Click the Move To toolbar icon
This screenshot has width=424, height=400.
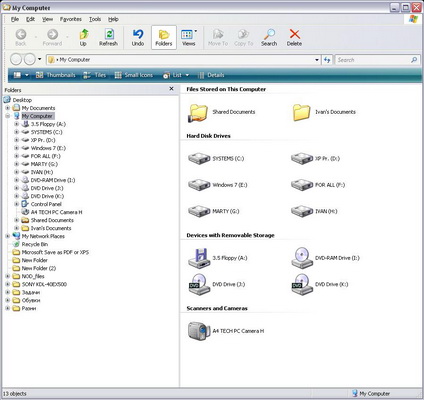point(218,37)
